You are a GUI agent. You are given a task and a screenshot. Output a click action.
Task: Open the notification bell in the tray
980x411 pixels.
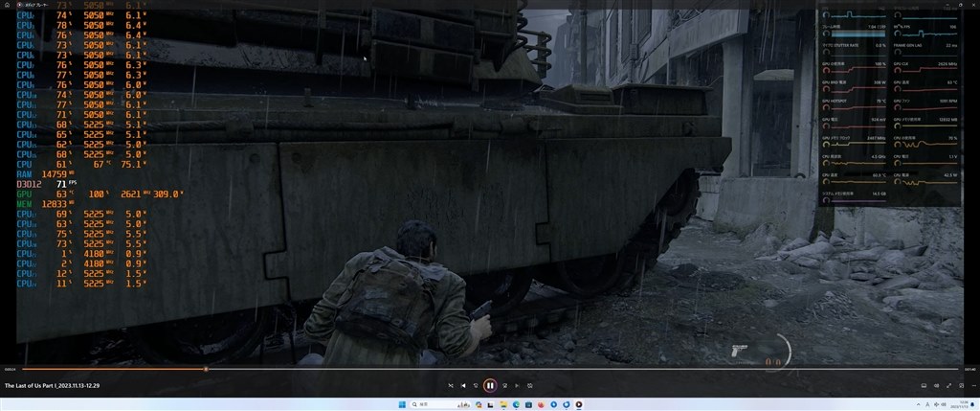pos(972,404)
